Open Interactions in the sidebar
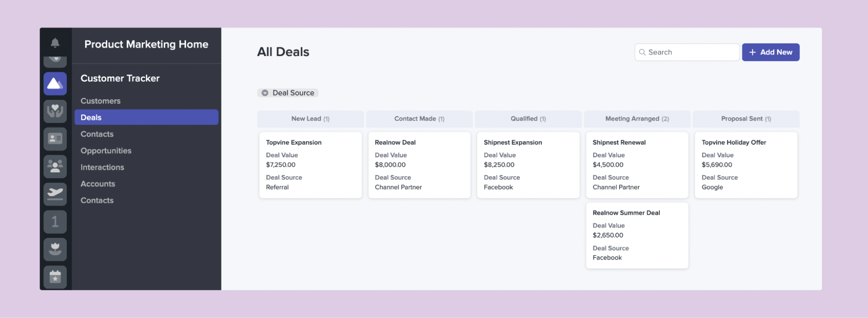The image size is (868, 318). tap(102, 167)
